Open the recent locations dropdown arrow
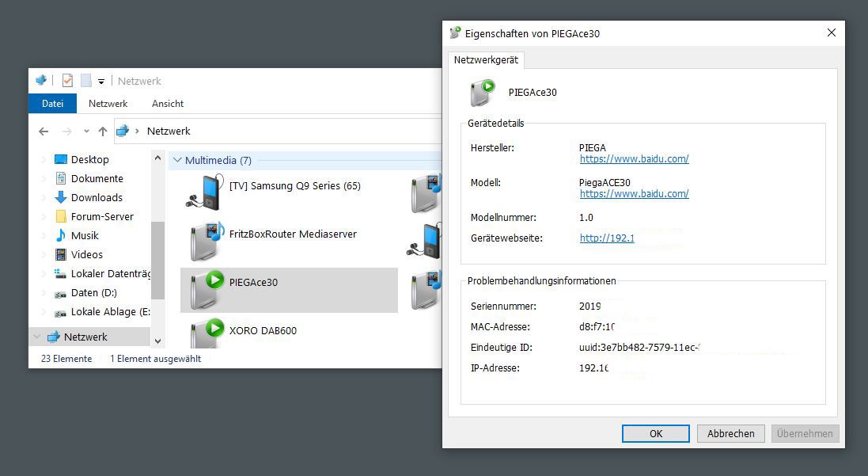The width and height of the screenshot is (868, 476). pyautogui.click(x=86, y=131)
